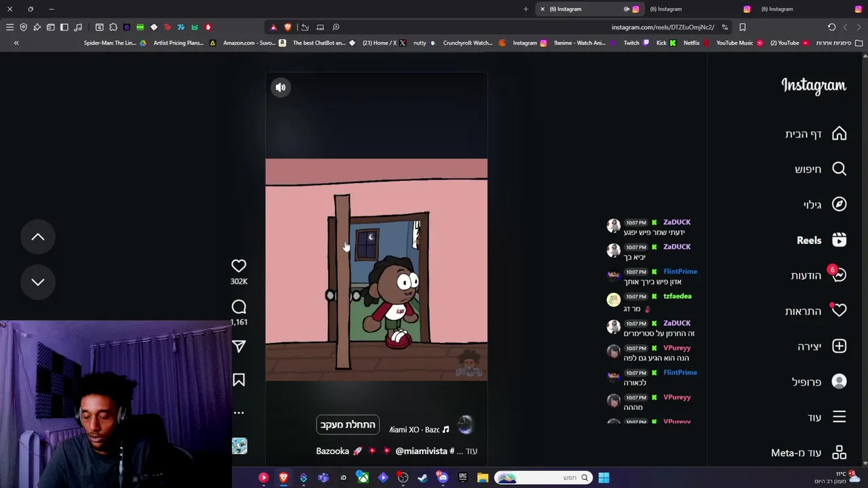Click the address bar URL
The image size is (868, 488).
coord(663,27)
